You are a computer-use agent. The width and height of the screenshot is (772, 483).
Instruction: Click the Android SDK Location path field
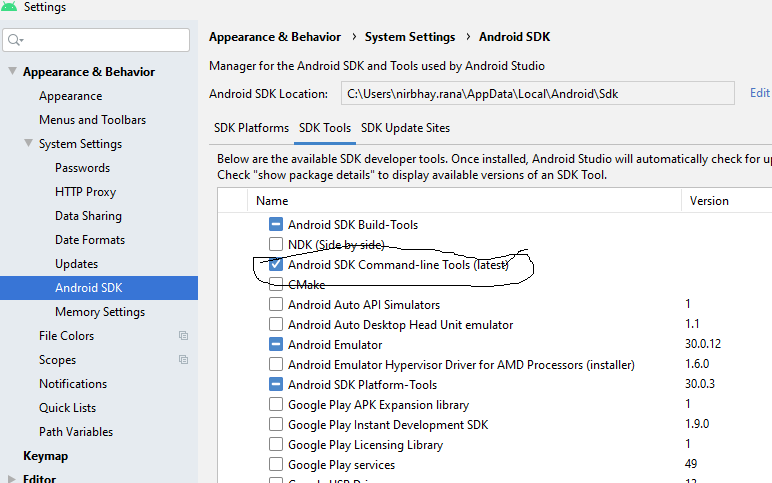tap(538, 94)
